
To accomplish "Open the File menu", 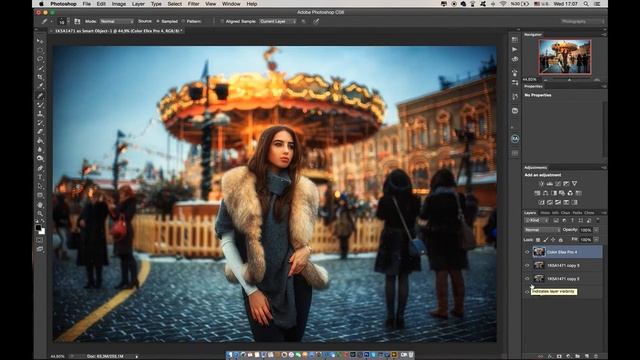I will point(87,4).
